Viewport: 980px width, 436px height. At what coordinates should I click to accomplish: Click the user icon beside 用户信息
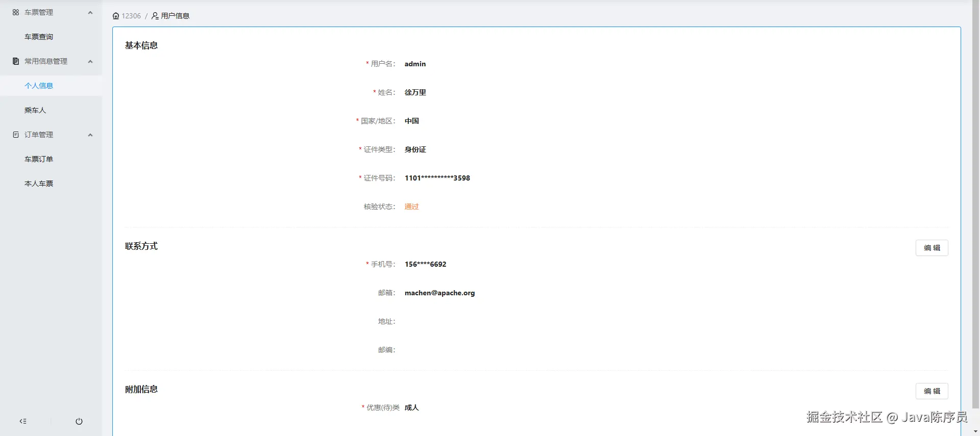pos(155,16)
